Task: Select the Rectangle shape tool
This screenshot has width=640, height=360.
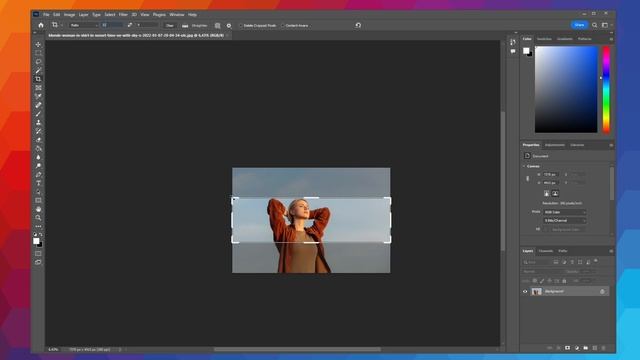Action: pos(38,200)
